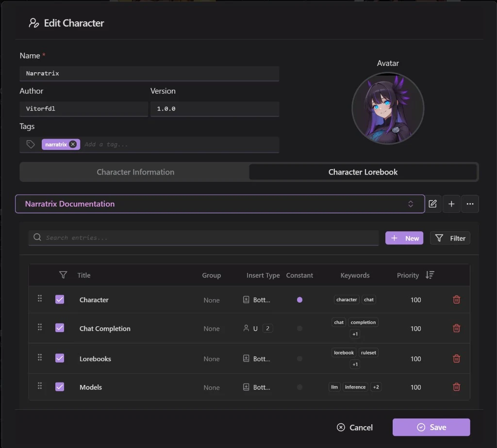The width and height of the screenshot is (497, 448).
Task: Click the drag handle of the Chat Completion row
Action: [40, 327]
